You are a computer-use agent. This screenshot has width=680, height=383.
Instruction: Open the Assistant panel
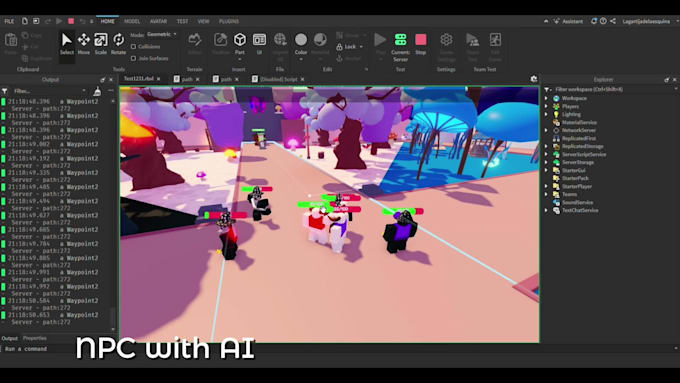click(569, 21)
